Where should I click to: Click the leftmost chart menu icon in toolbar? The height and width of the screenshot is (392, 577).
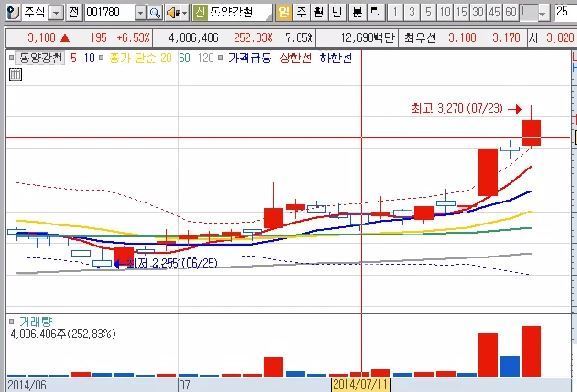[13, 12]
